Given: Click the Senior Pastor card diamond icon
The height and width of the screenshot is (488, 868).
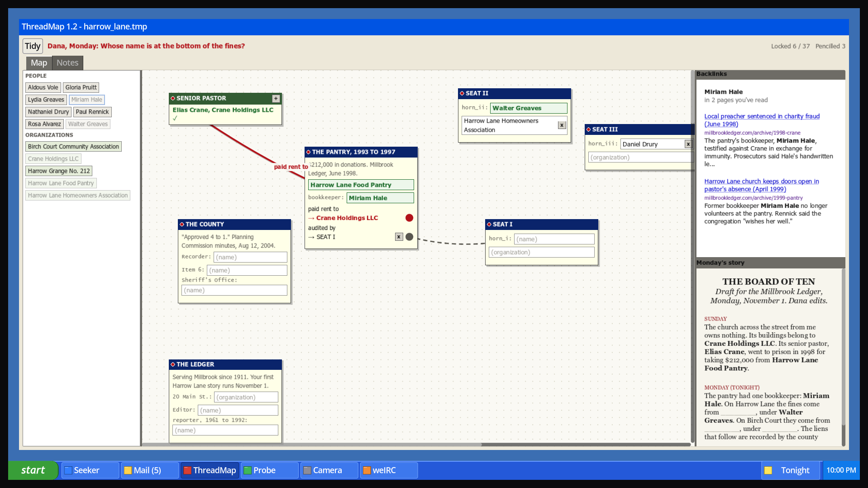Looking at the screenshot, I should (173, 98).
